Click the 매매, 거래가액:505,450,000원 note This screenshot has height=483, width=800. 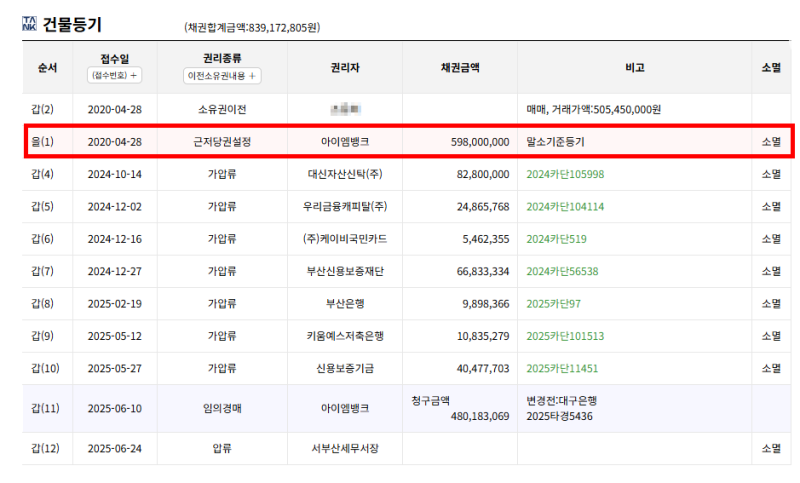pos(593,110)
